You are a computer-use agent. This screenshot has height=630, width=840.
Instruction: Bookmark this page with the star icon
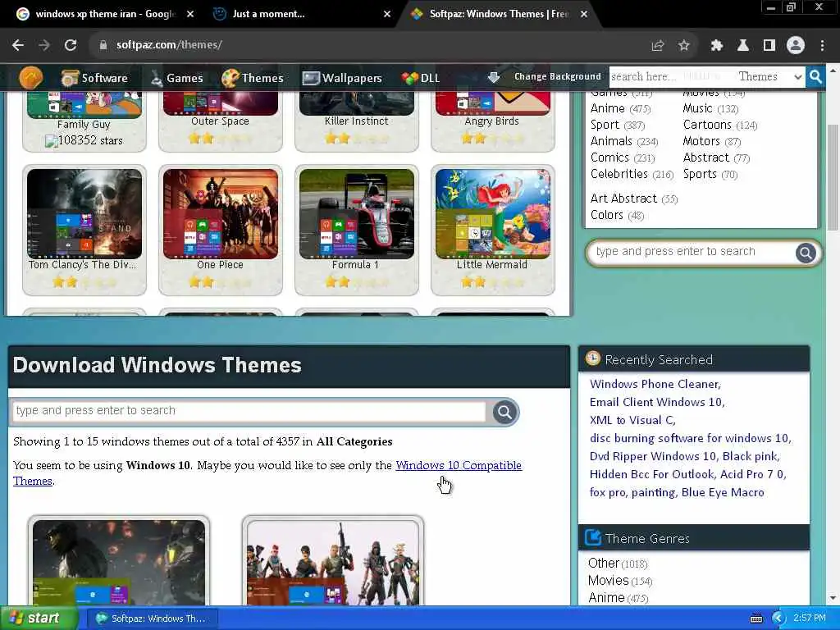point(683,46)
